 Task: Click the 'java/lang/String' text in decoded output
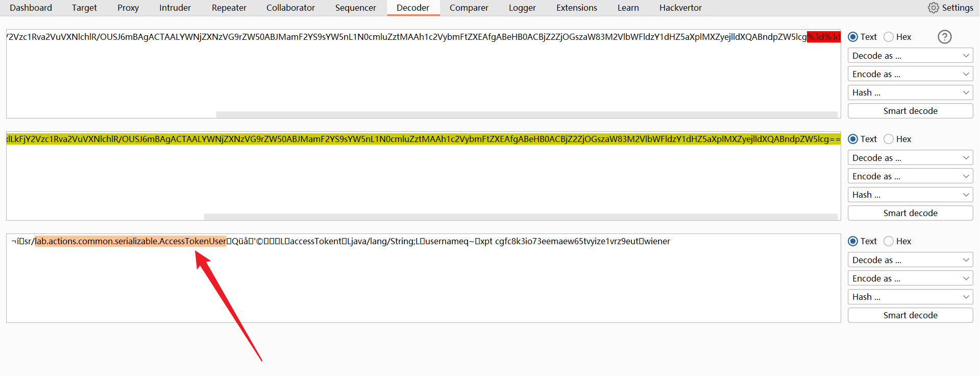(383, 241)
